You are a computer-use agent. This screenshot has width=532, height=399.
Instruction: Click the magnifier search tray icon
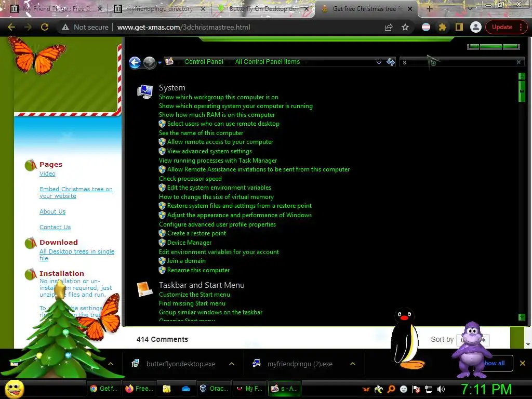[x=391, y=389]
